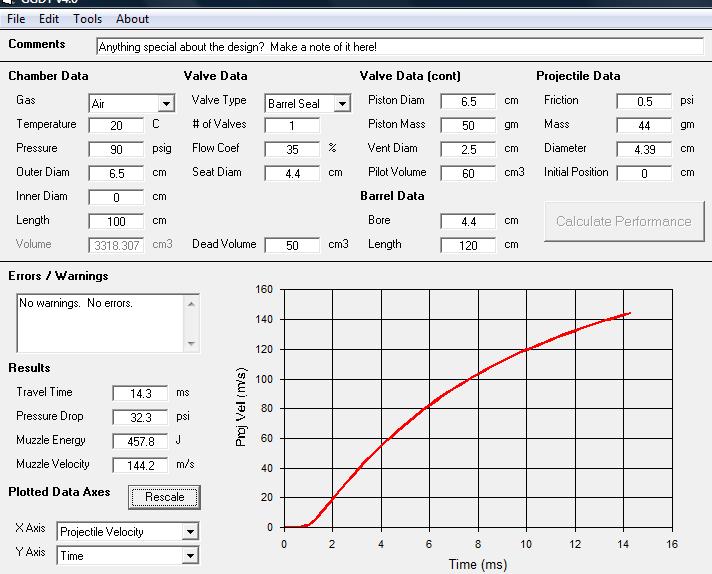Select the chamber Pressure input field
This screenshot has width=712, height=574.
point(116,149)
